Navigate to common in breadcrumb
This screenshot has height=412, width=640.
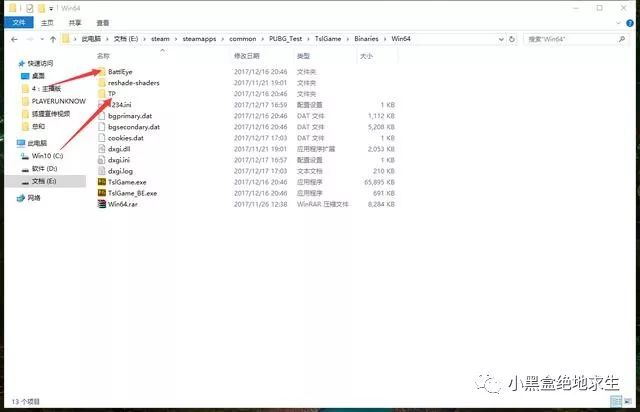coord(242,39)
